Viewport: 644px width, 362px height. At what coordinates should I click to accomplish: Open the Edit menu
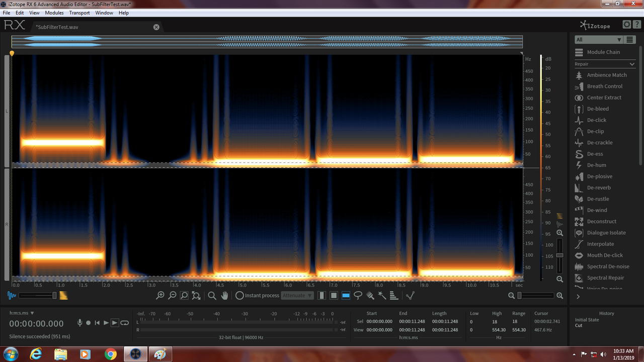pos(20,13)
